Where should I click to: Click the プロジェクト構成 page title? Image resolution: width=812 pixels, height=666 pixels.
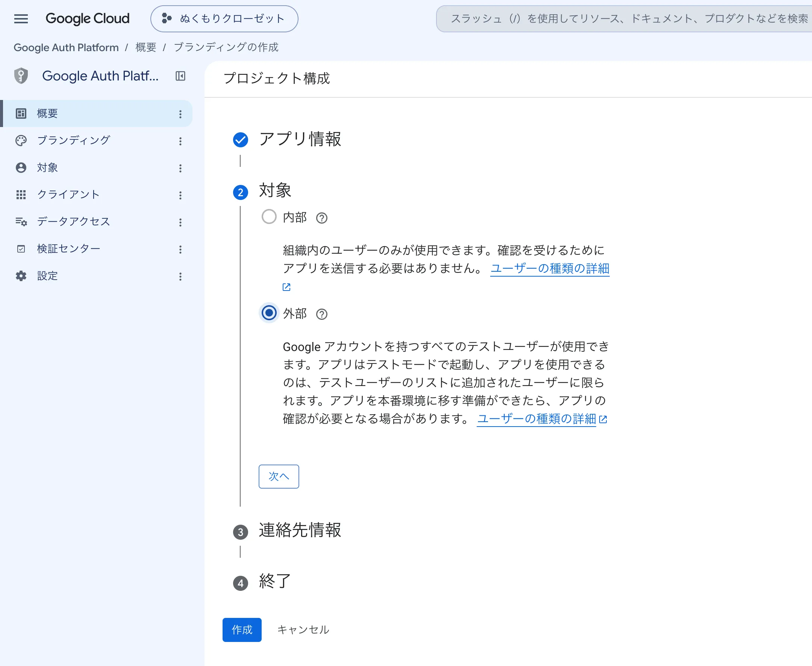click(x=277, y=78)
